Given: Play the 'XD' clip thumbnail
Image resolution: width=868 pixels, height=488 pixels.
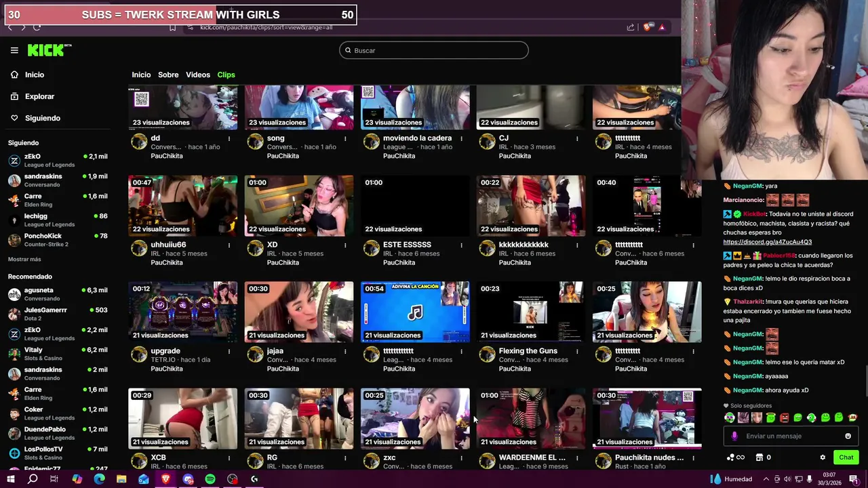Looking at the screenshot, I should point(299,205).
